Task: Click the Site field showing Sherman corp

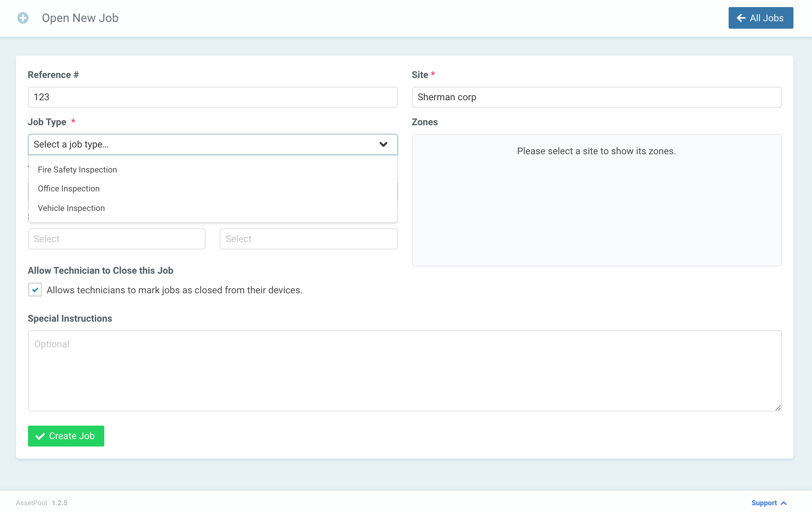Action: [596, 97]
